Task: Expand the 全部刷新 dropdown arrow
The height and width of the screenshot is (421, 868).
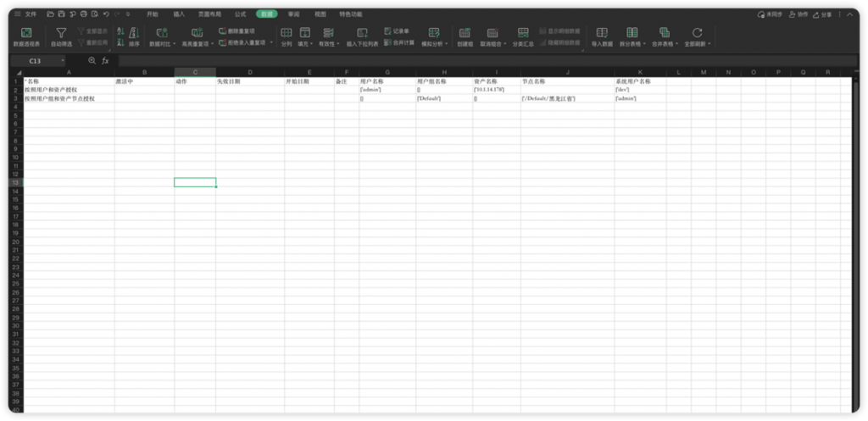Action: click(709, 44)
